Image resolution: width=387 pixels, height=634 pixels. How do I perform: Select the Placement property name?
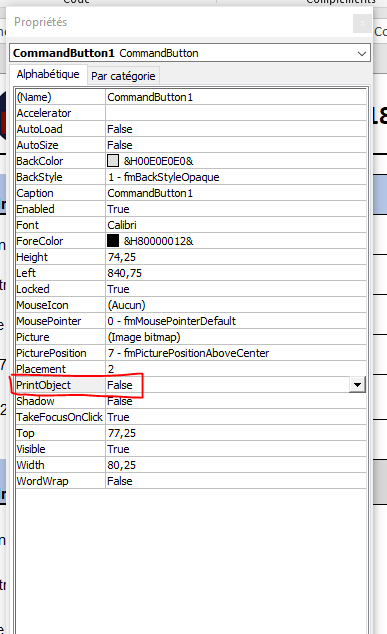click(41, 369)
